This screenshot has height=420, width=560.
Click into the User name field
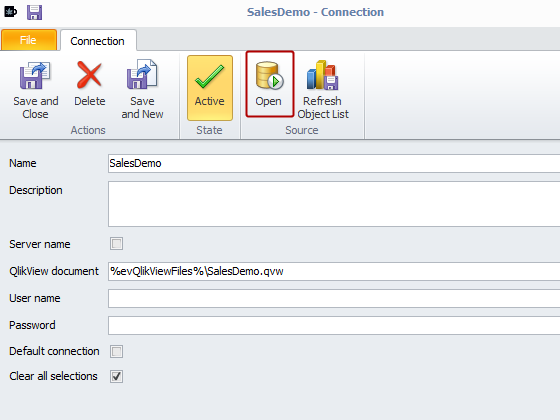pyautogui.click(x=334, y=298)
